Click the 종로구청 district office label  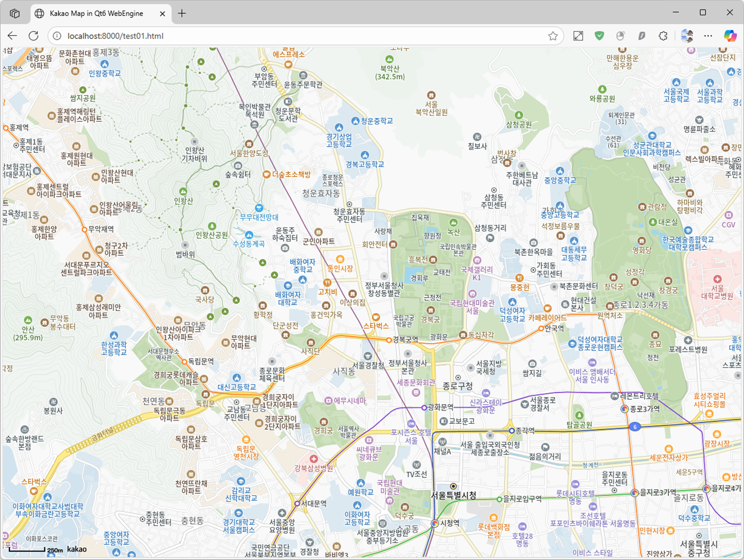tap(457, 386)
